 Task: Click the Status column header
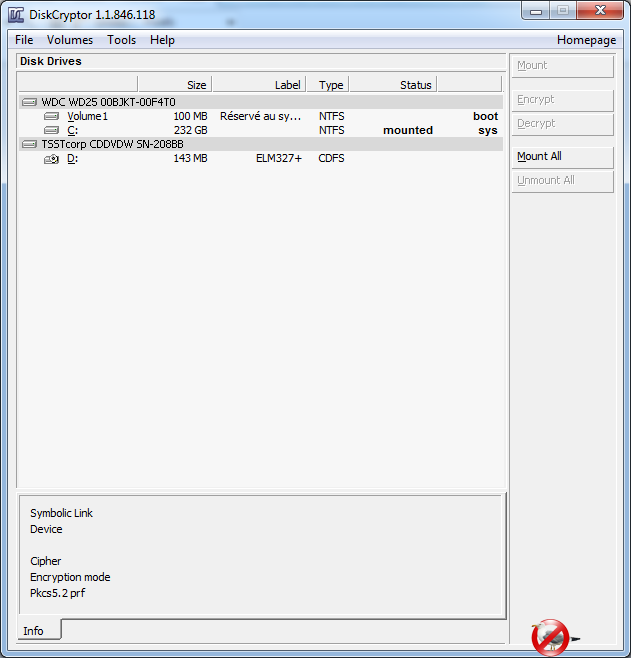[x=393, y=85]
